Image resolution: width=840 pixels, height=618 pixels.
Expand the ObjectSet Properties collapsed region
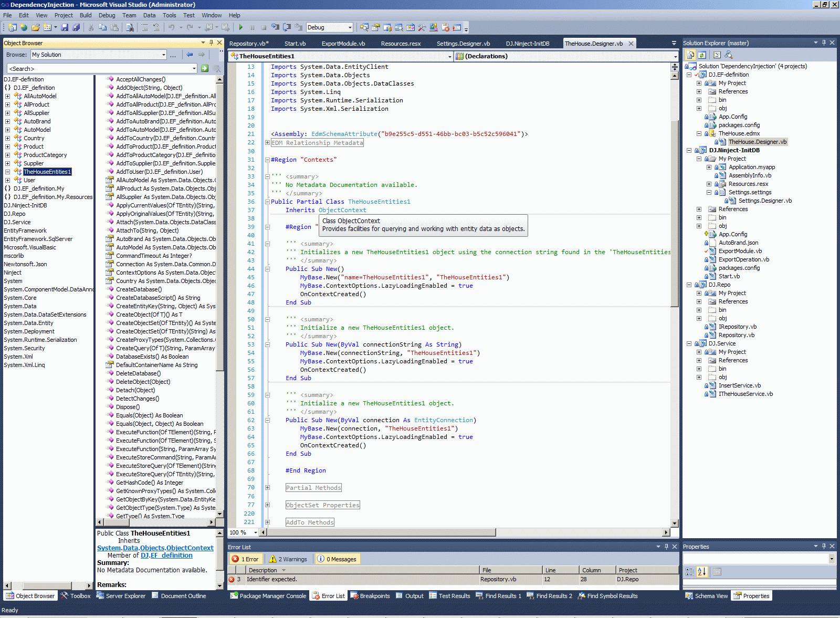(267, 505)
